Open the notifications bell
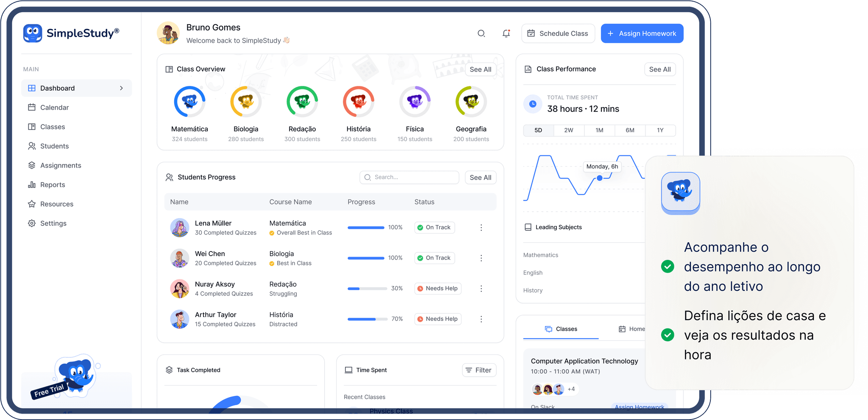This screenshot has width=868, height=420. point(506,33)
